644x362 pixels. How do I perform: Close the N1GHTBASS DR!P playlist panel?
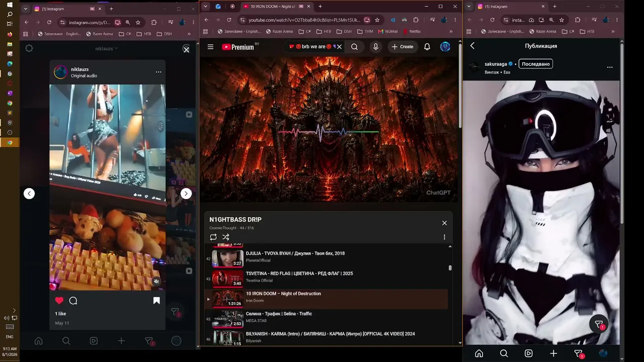[x=444, y=223]
